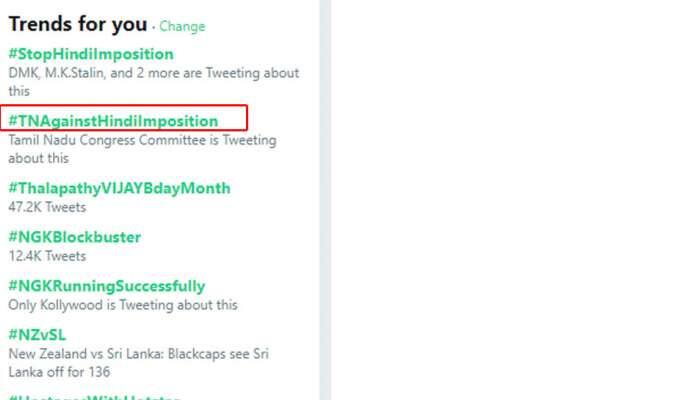
Task: Click the empty space right of 47.2K Tweets
Action: point(200,207)
